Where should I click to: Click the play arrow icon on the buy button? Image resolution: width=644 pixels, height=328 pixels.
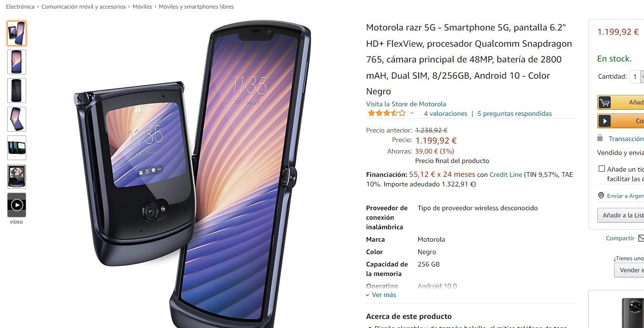pos(604,121)
